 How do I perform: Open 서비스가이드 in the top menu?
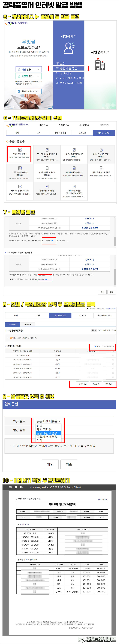tap(84, 125)
